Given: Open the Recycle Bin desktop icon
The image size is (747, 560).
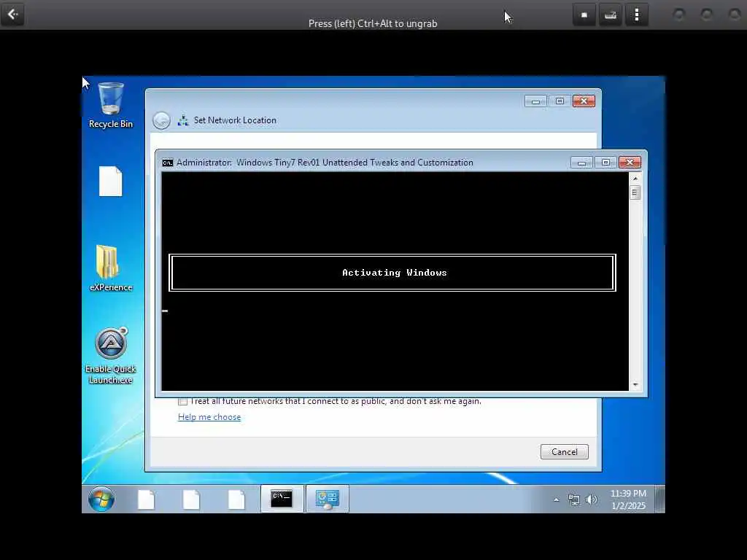Looking at the screenshot, I should pyautogui.click(x=111, y=105).
